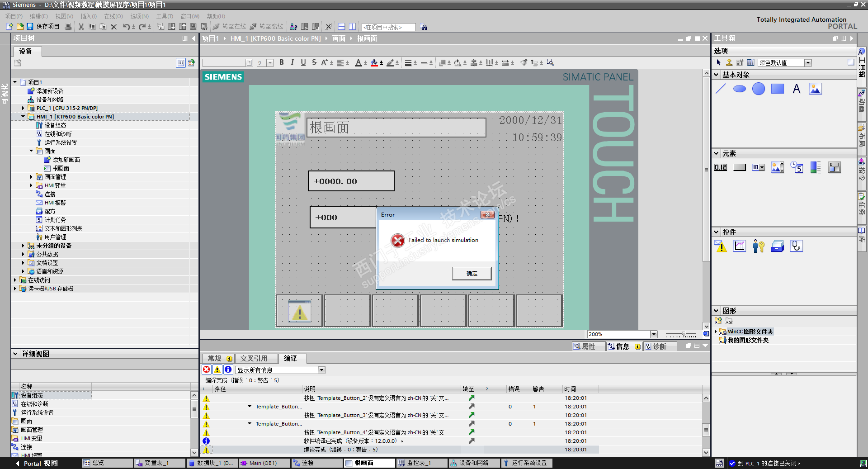Screen dimensions: 868x469
Task: Select the Circle tool in 基本对象
Action: click(x=759, y=89)
